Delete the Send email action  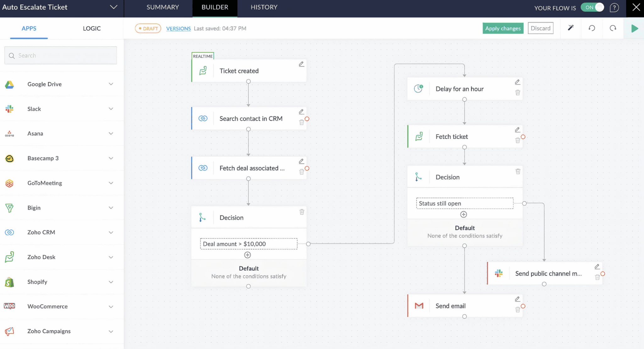click(x=518, y=309)
